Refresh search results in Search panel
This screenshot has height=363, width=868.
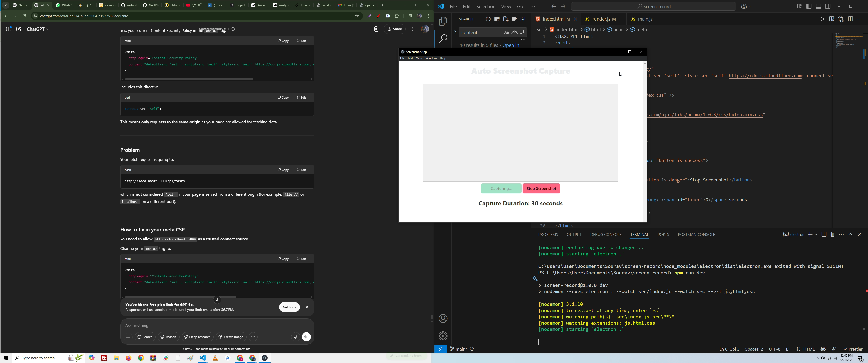pos(488,19)
